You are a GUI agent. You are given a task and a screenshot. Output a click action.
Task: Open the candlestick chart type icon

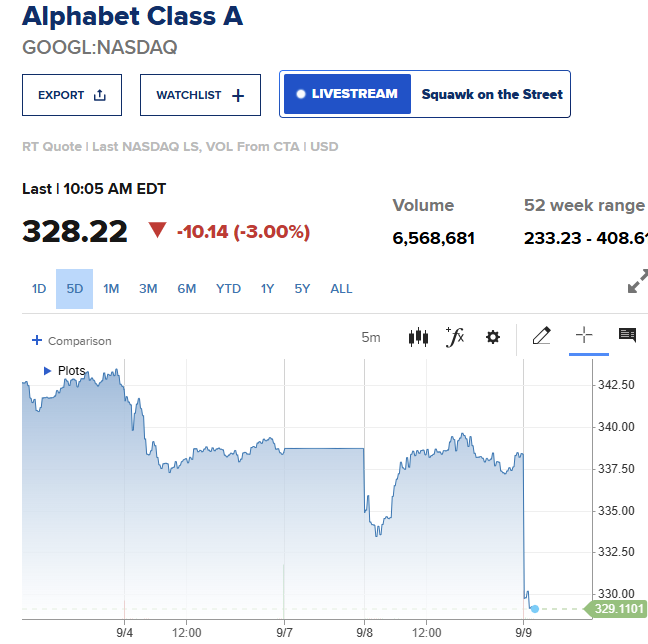[418, 337]
